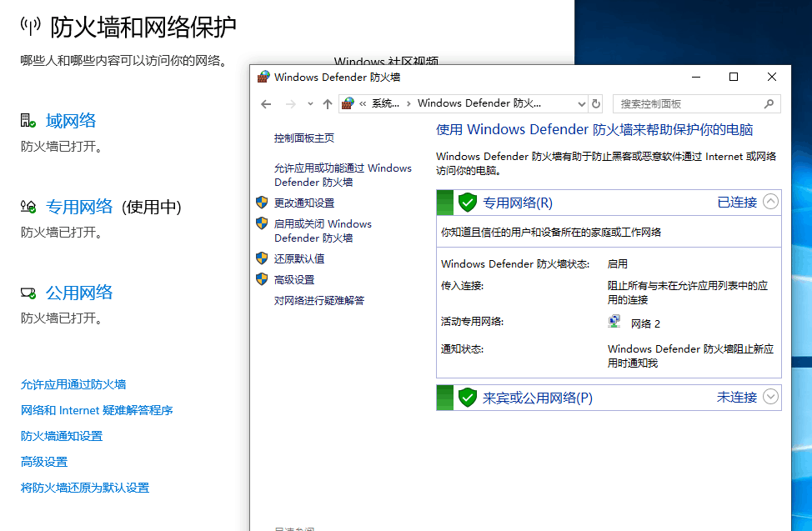The height and width of the screenshot is (531, 812).
Task: Click 活动专用网络: label
Action: pyautogui.click(x=472, y=322)
